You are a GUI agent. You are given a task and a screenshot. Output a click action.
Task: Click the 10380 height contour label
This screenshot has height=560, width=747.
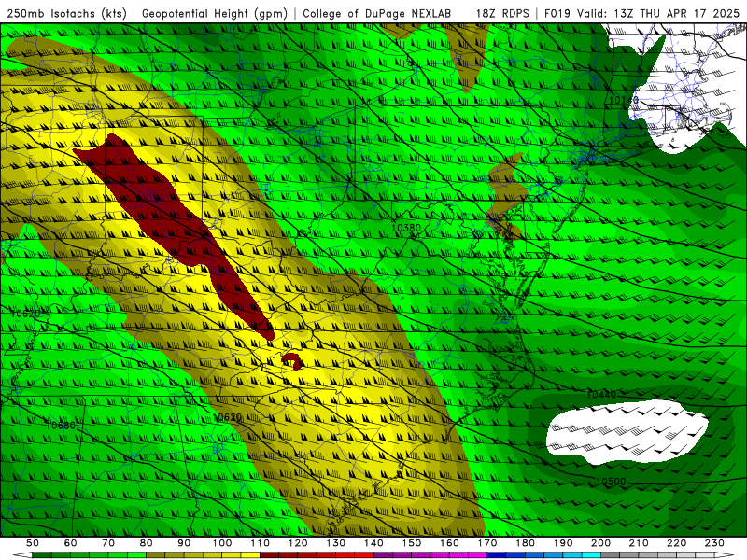[x=406, y=228]
